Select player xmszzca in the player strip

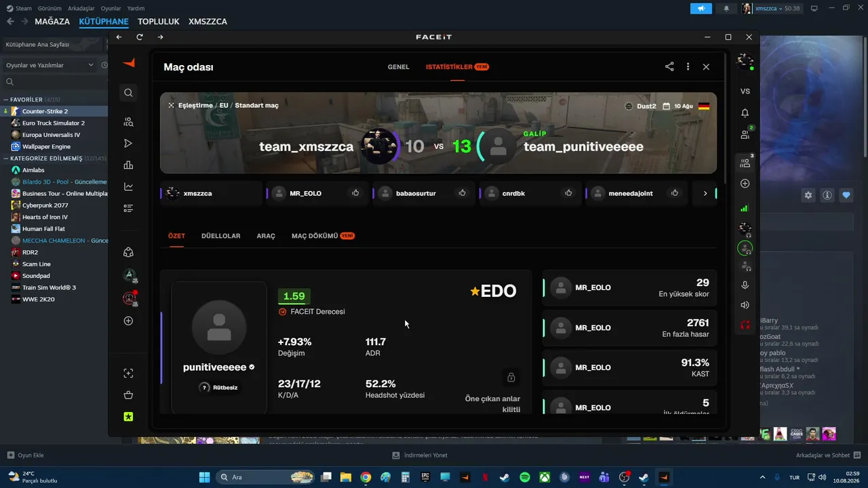coord(211,193)
